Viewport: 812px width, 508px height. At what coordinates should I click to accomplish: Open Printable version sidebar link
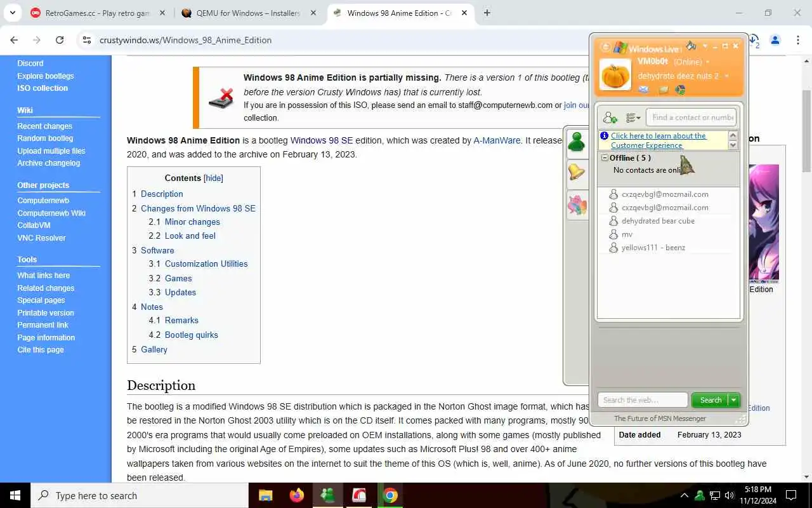click(x=46, y=313)
